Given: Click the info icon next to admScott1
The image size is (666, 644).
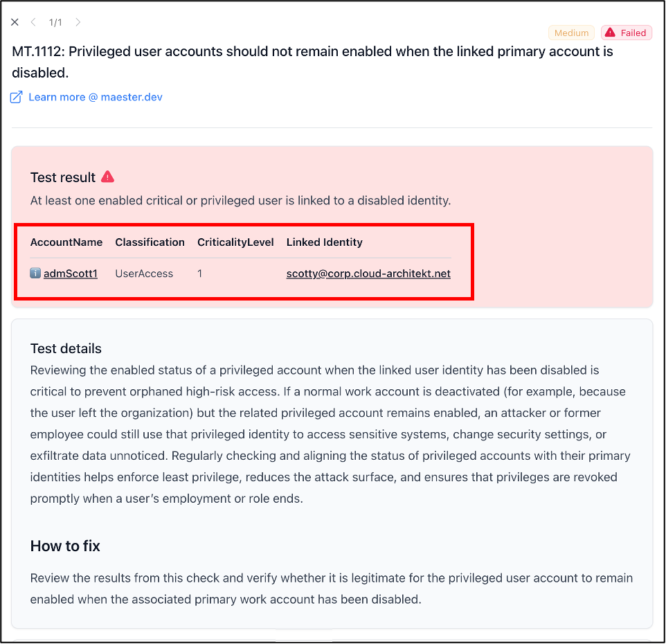Looking at the screenshot, I should [35, 274].
